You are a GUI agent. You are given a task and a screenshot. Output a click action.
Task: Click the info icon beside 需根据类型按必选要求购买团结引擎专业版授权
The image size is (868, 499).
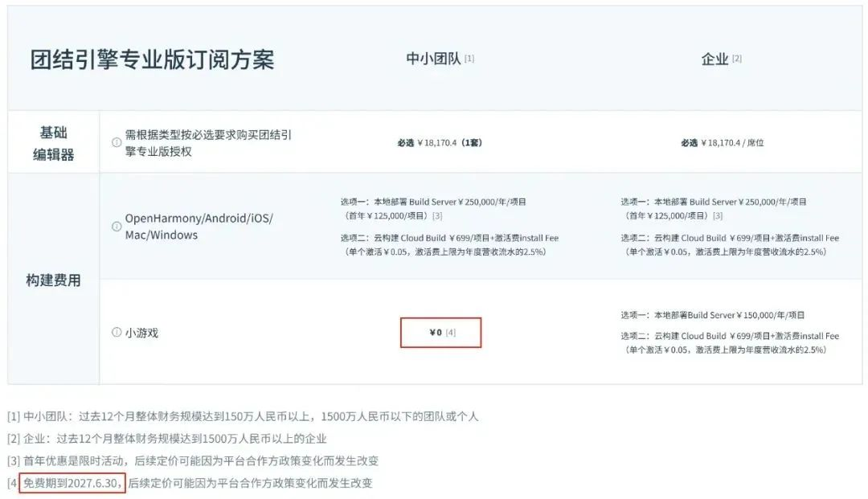click(x=117, y=142)
